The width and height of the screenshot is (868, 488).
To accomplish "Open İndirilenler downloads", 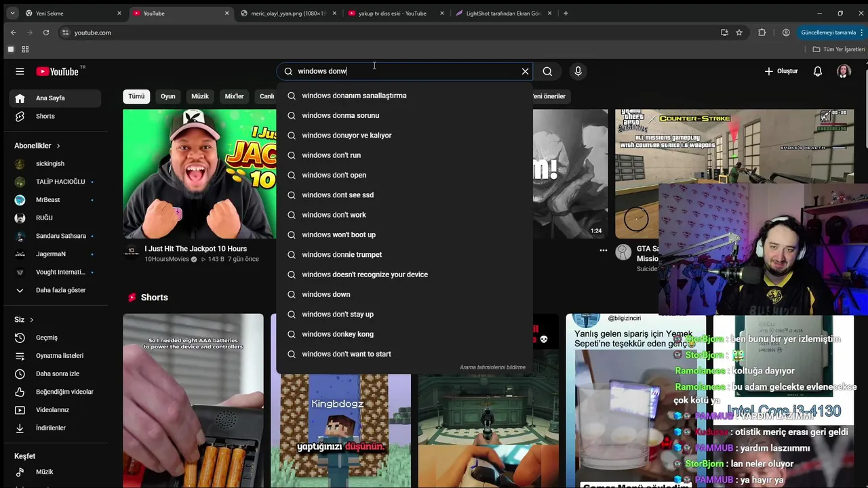I will click(x=56, y=428).
